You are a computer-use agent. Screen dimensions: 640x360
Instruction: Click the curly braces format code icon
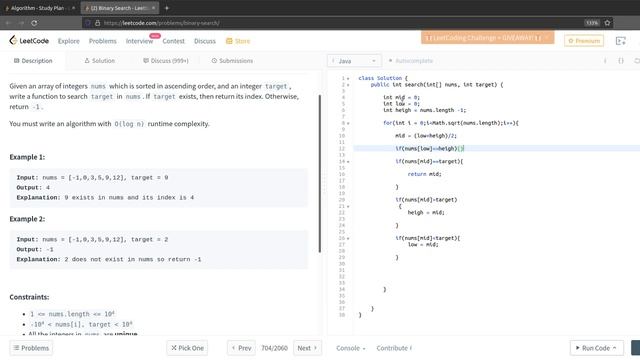[621, 61]
